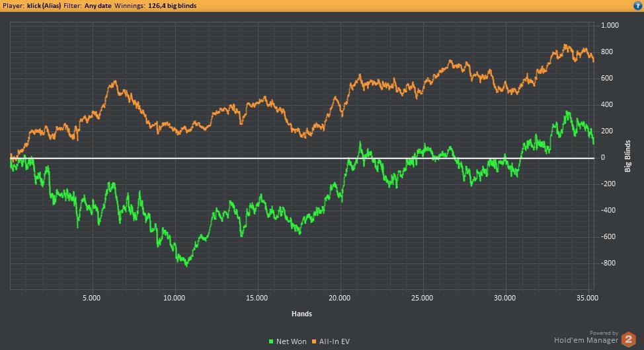Click the 0 big blinds axis label
The image size is (644, 350).
click(603, 158)
